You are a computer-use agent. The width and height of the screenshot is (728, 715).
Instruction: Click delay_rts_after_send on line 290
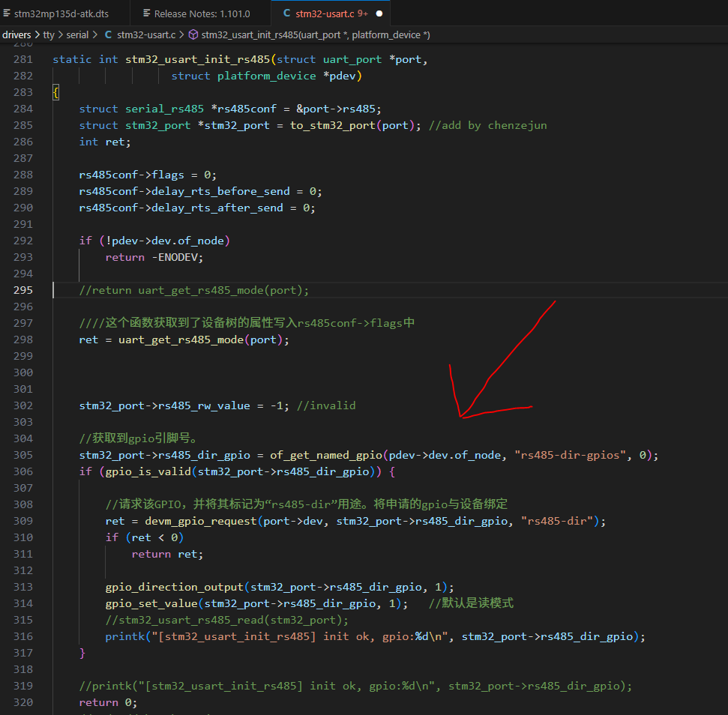(217, 208)
